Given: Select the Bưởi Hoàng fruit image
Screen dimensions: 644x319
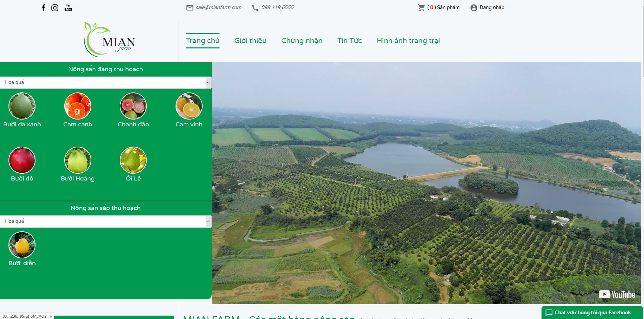Looking at the screenshot, I should [x=78, y=160].
